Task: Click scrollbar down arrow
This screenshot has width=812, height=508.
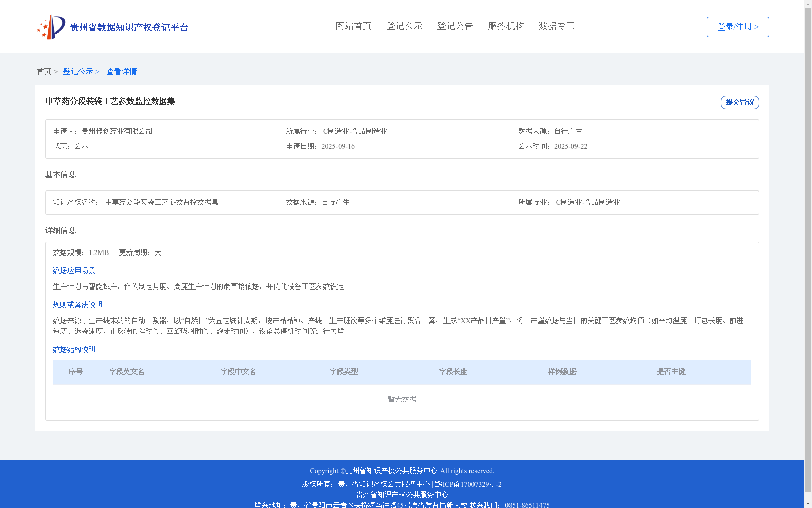Action: (808, 504)
